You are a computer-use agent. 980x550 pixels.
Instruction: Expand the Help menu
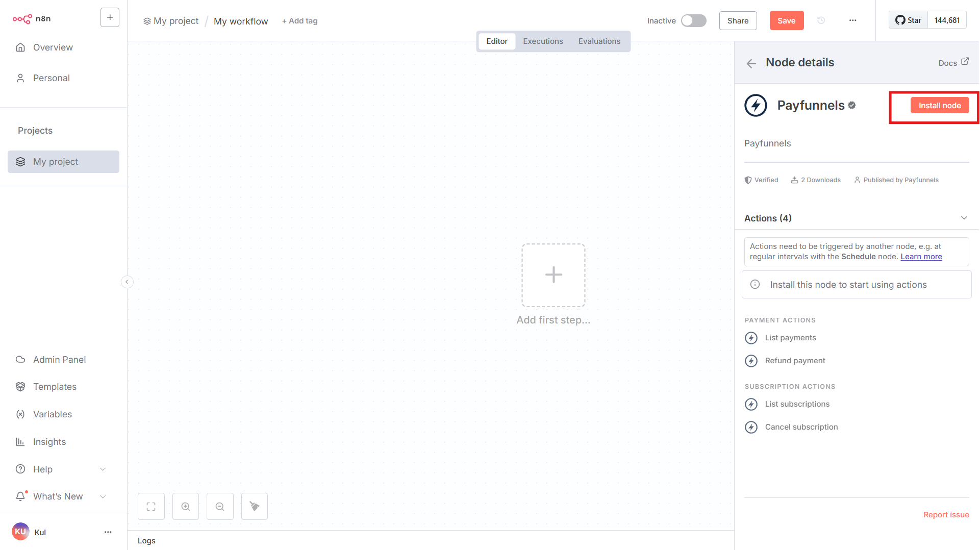63,469
